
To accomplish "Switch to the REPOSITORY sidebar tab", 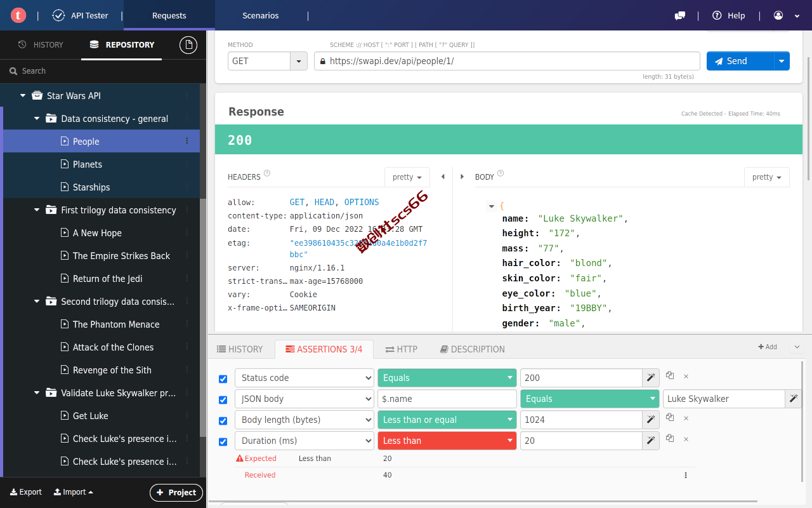I will pyautogui.click(x=122, y=44).
